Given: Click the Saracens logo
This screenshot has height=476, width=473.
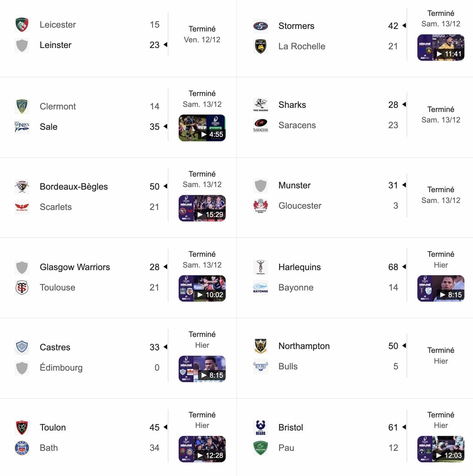Looking at the screenshot, I should pos(260,125).
